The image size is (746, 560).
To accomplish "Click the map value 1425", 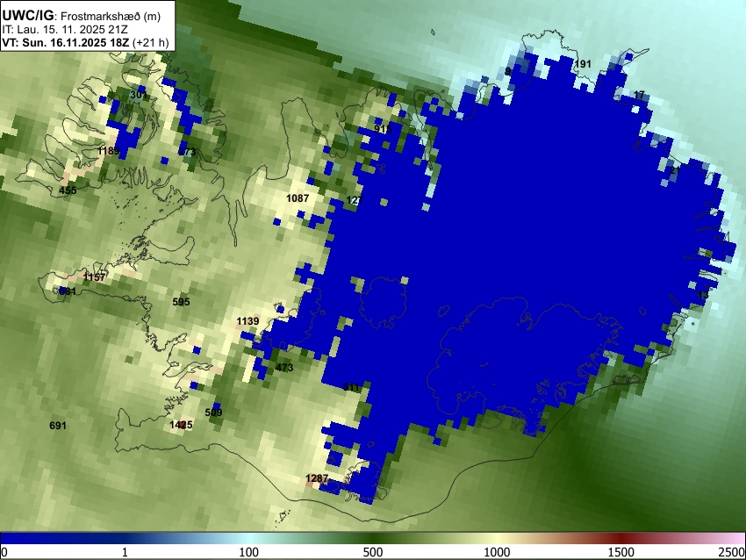I will click(x=182, y=425).
